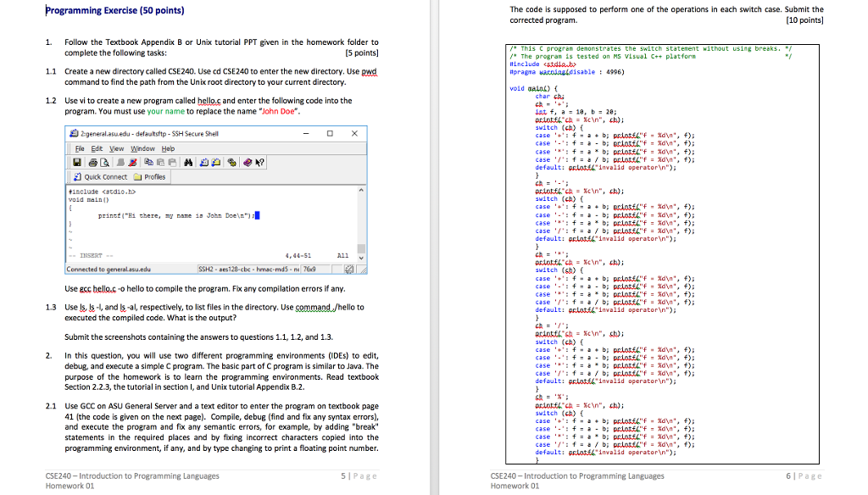Viewport: 868px width, 495px height.
Task: Click the context Help arrow icon
Action: click(258, 163)
